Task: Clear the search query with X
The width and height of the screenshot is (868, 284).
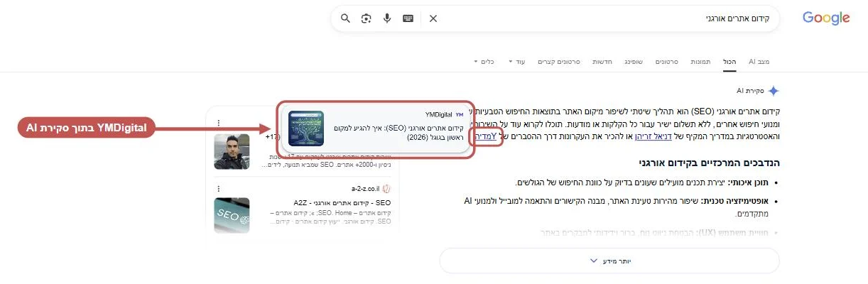Action: point(433,18)
